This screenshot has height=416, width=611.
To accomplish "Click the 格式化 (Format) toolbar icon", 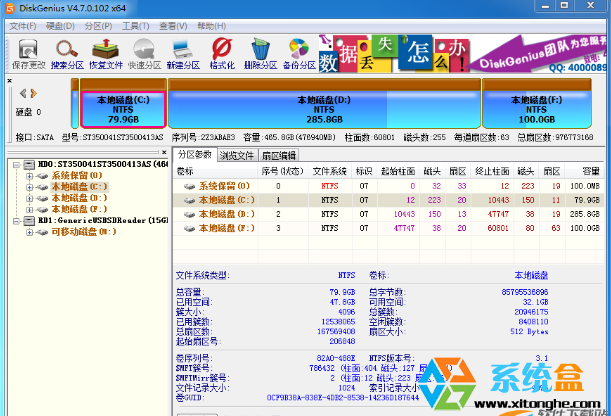I will click(x=223, y=52).
